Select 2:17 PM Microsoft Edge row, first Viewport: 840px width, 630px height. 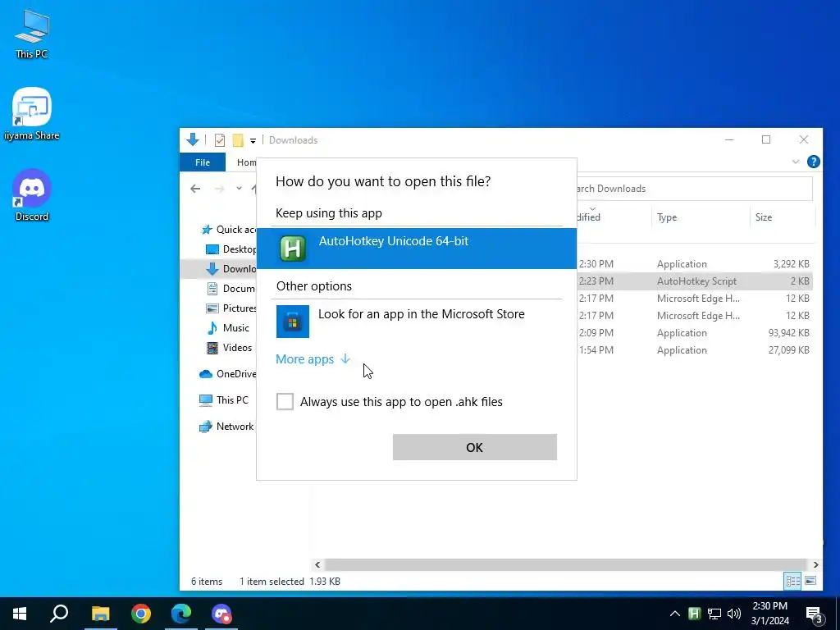[x=696, y=298]
